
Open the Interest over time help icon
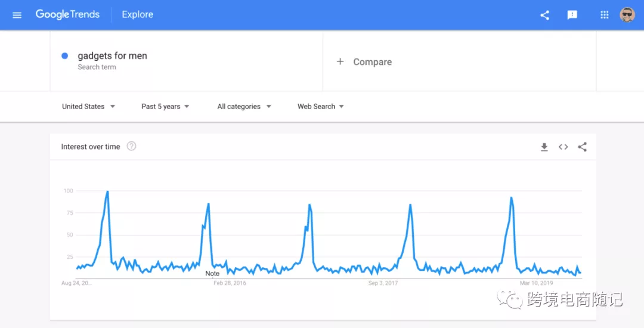(x=132, y=146)
